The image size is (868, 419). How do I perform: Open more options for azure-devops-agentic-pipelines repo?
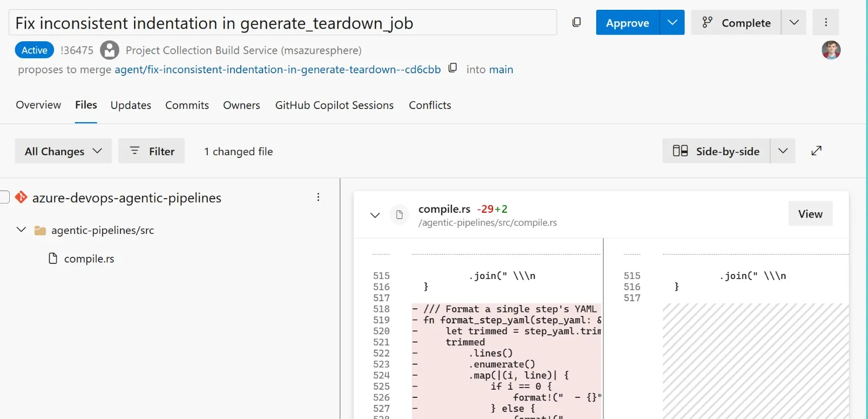(x=318, y=198)
